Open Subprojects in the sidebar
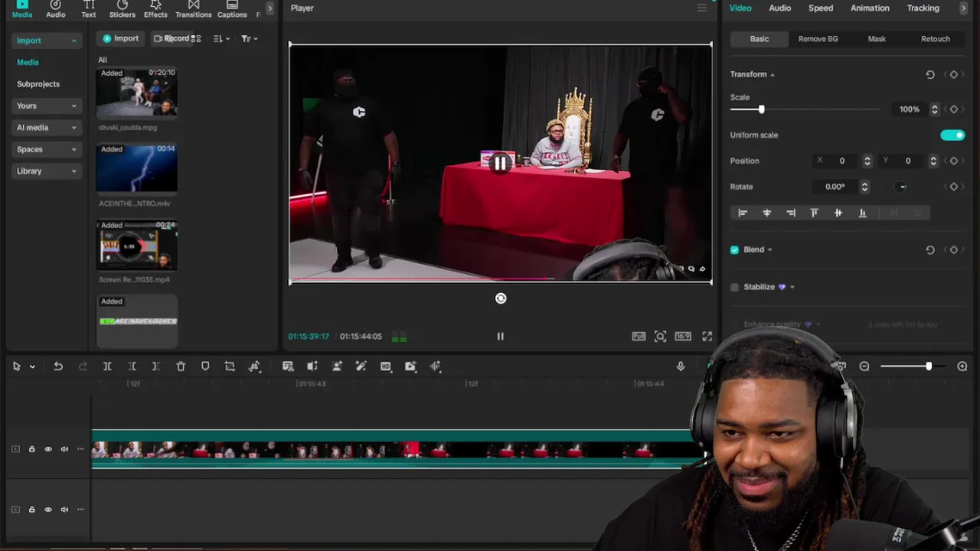 click(38, 84)
